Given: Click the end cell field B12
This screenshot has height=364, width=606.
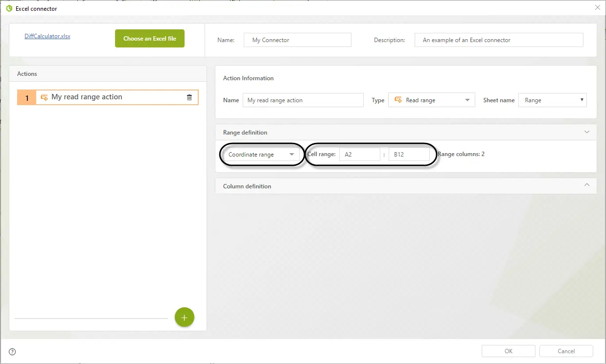Looking at the screenshot, I should point(409,155).
